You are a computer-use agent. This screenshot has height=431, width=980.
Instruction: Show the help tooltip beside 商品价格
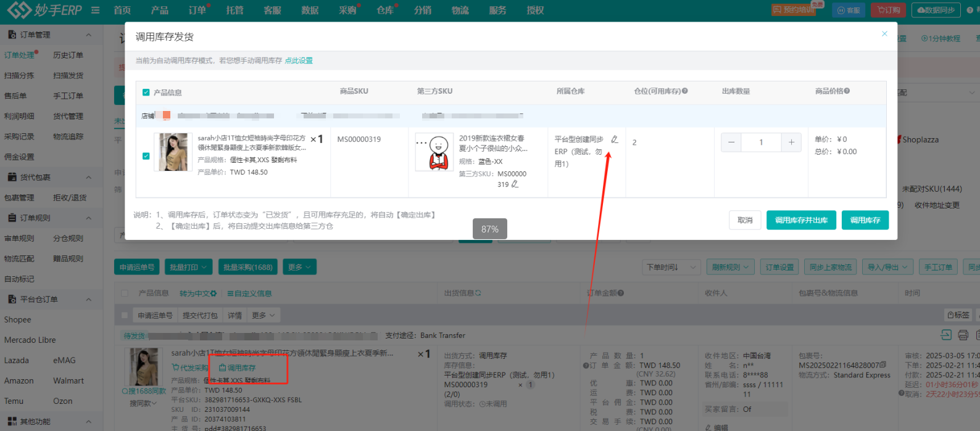click(x=847, y=91)
